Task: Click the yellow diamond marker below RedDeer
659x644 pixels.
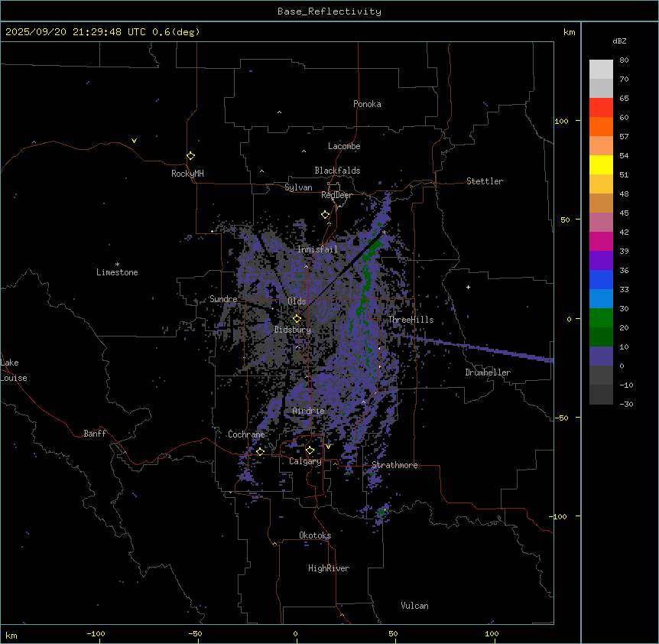Action: point(325,214)
